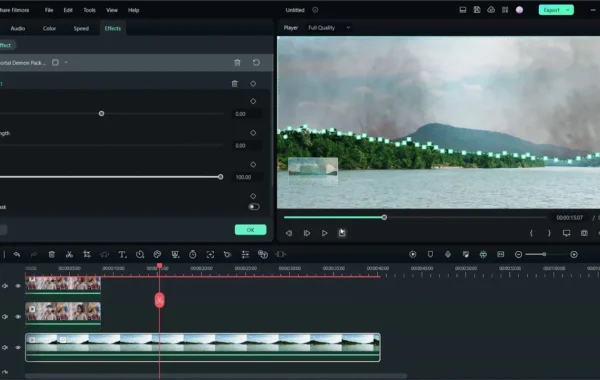Mute the second track speaker icon

5,317
